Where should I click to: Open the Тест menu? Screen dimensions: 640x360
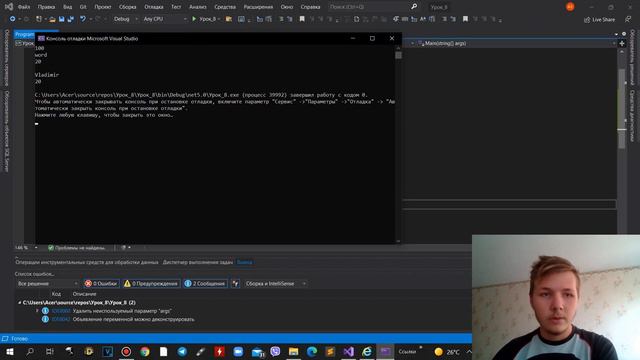176,7
